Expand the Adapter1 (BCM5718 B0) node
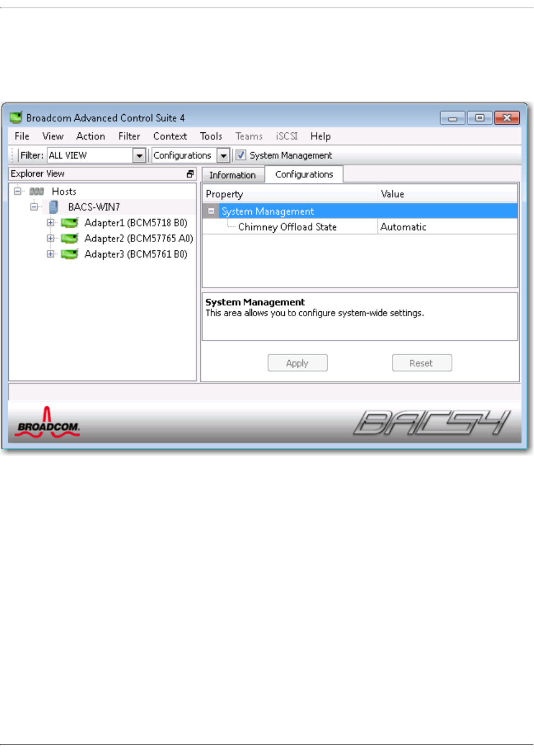This screenshot has width=534, height=756. (50, 222)
